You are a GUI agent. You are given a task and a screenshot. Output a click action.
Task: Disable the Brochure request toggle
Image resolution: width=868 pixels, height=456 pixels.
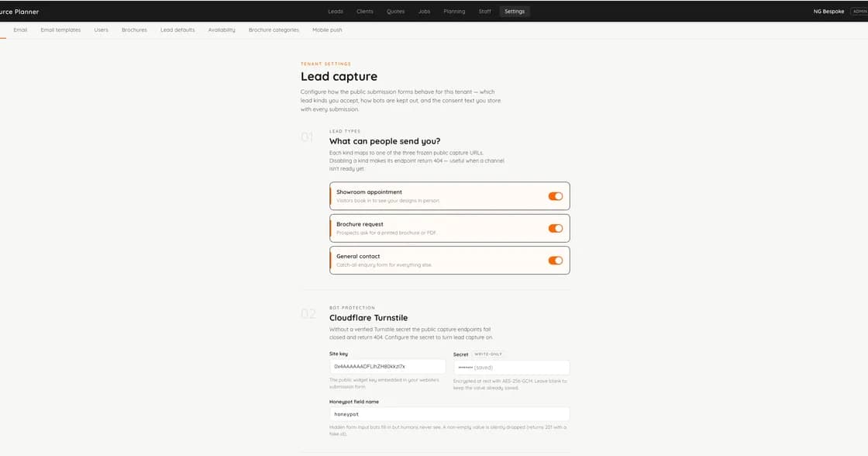555,228
